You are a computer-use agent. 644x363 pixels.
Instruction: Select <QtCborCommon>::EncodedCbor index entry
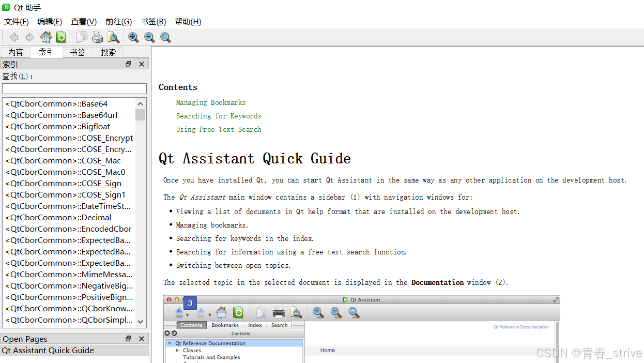coord(69,229)
